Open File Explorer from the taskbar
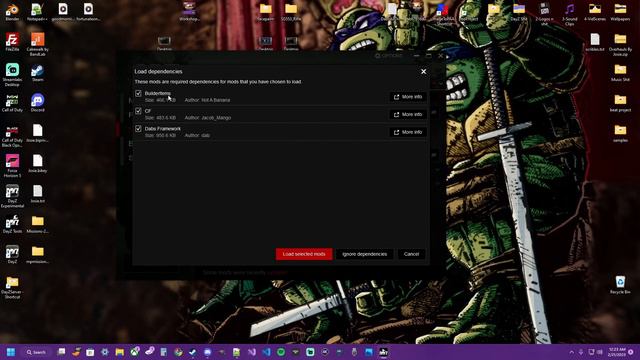Screen dimensions: 640x360 point(120,352)
